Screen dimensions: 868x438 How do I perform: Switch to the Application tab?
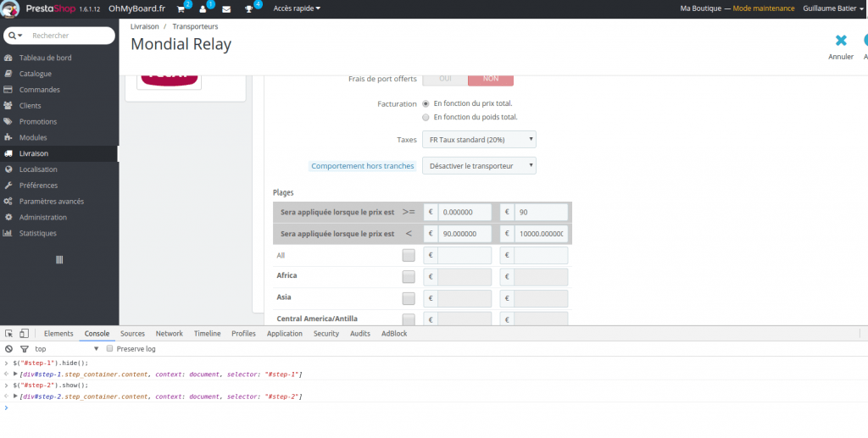(285, 334)
